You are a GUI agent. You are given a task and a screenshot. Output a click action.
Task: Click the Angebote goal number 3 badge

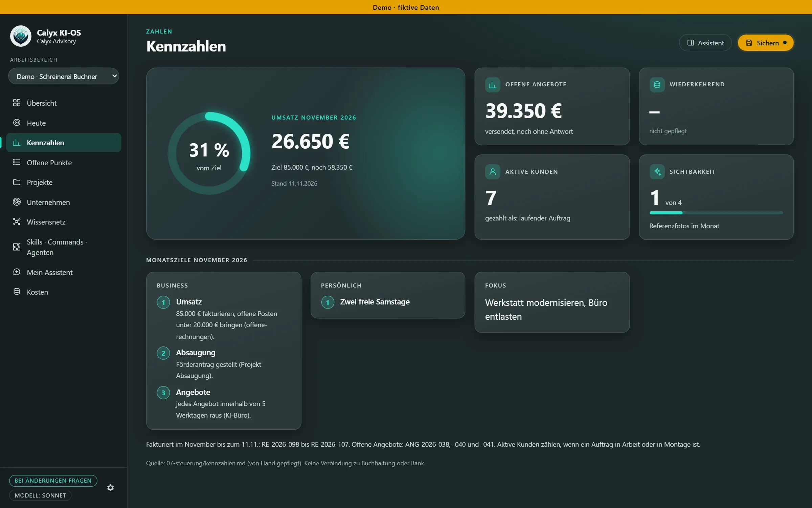click(x=163, y=393)
